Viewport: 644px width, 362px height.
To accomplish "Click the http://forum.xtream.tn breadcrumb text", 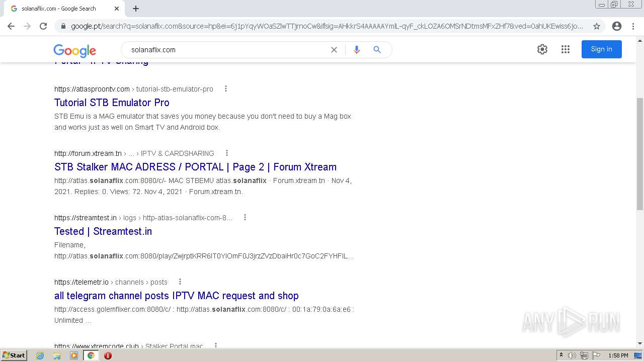I will tap(88, 153).
